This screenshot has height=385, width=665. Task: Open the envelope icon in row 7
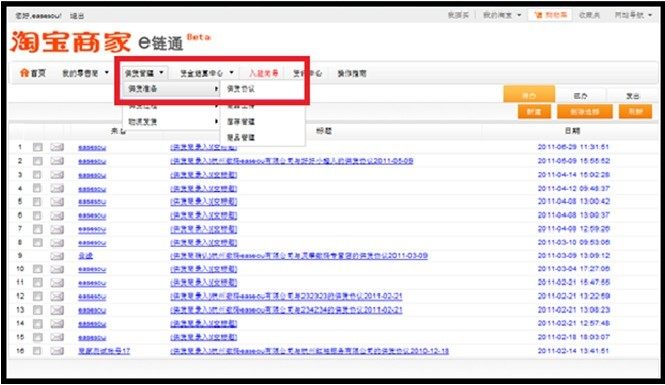(57, 229)
